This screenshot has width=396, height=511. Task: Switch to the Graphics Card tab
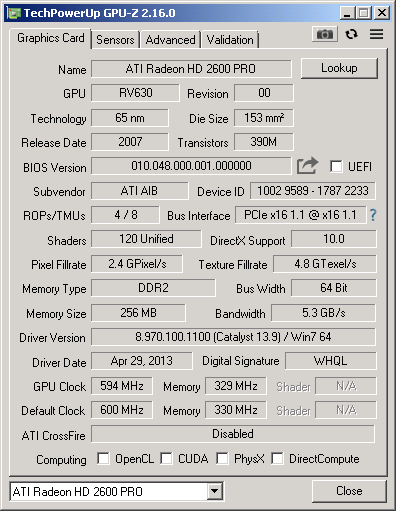click(x=50, y=38)
